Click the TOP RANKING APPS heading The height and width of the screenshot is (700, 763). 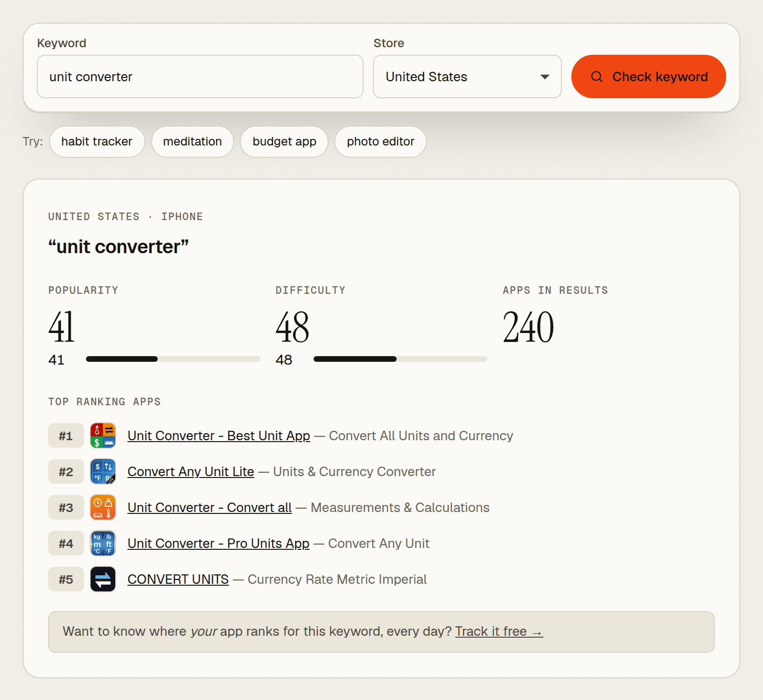[104, 401]
